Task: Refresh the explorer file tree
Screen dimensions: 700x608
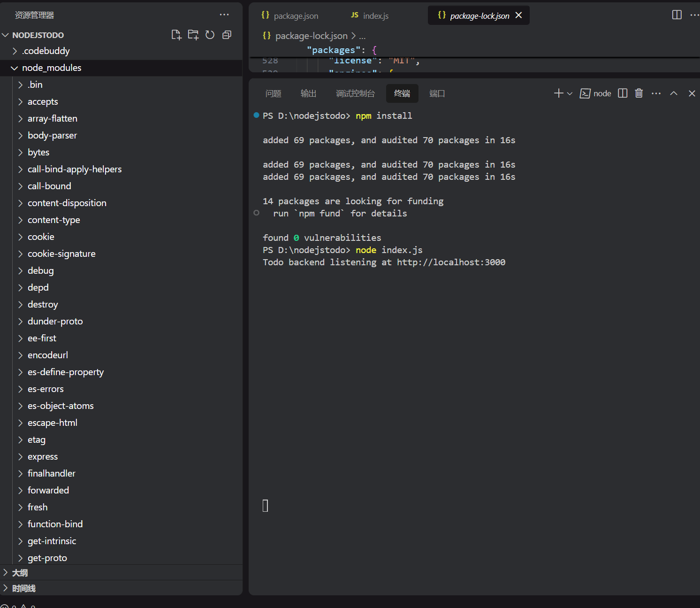Action: [210, 35]
